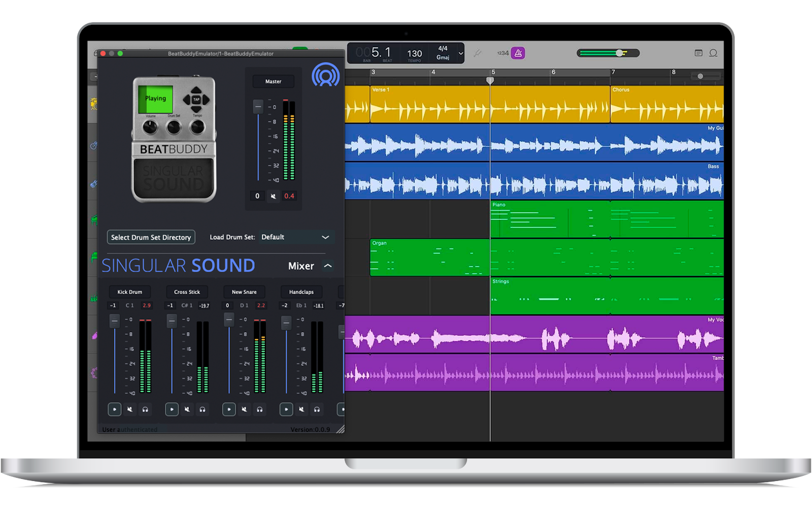Click the down arrow on pedal navigation pad
This screenshot has width=812, height=510.
pyautogui.click(x=196, y=108)
